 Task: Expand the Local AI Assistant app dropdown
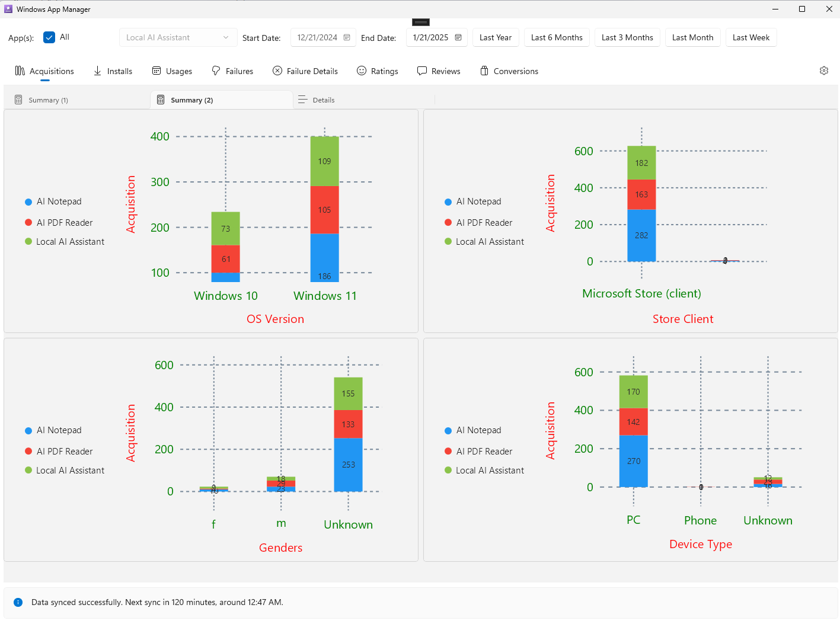178,37
